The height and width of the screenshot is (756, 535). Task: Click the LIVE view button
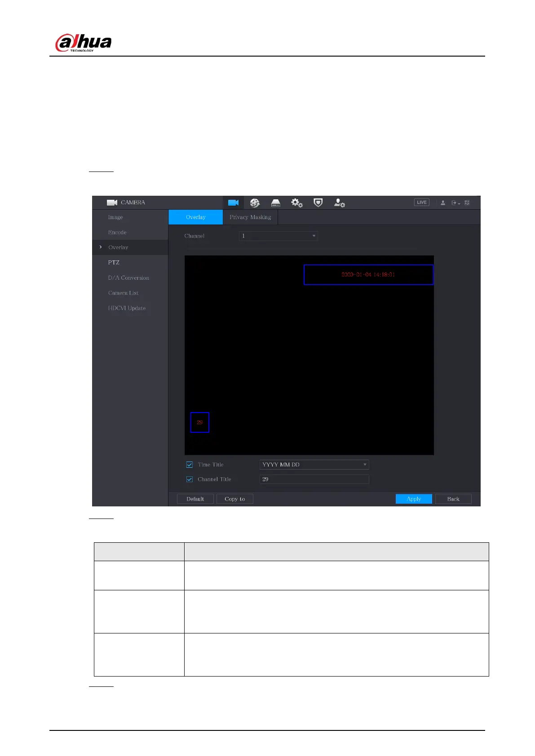[421, 202]
